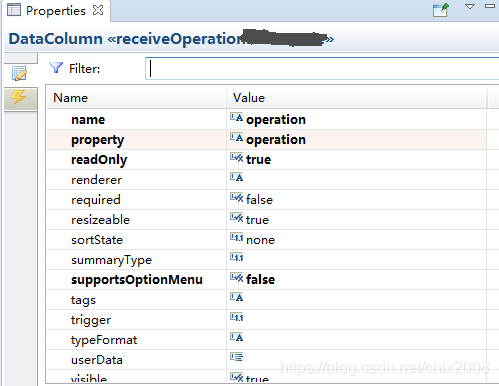Select the readOnly property label
Image resolution: width=499 pixels, height=386 pixels.
(99, 160)
